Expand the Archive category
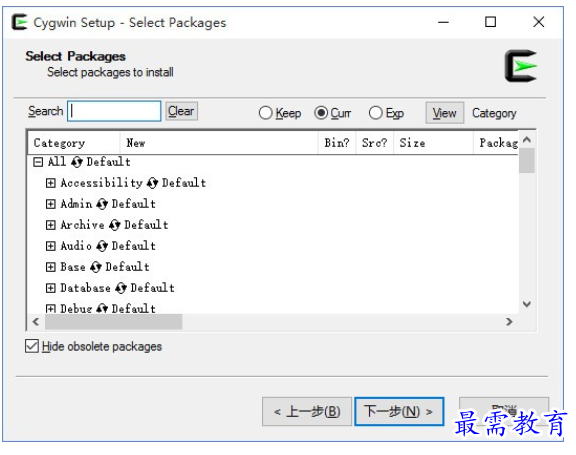The width and height of the screenshot is (576, 455). tap(51, 225)
